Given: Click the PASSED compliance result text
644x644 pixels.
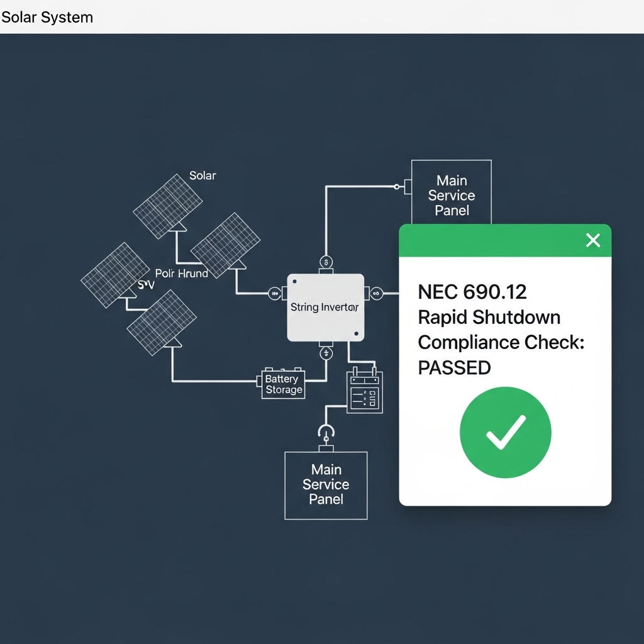Looking at the screenshot, I should (454, 367).
